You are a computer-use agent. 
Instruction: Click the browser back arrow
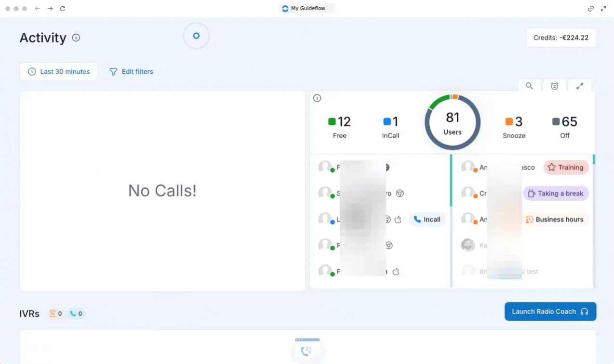click(38, 9)
